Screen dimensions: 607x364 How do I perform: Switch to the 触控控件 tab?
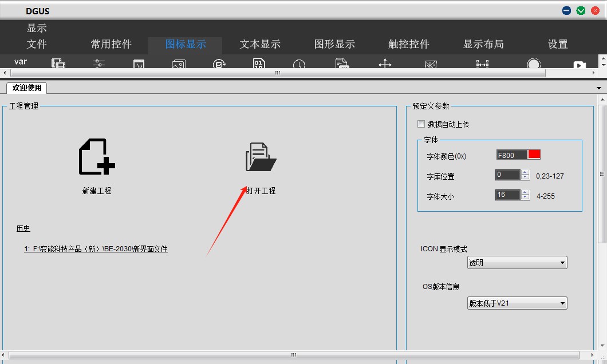409,44
